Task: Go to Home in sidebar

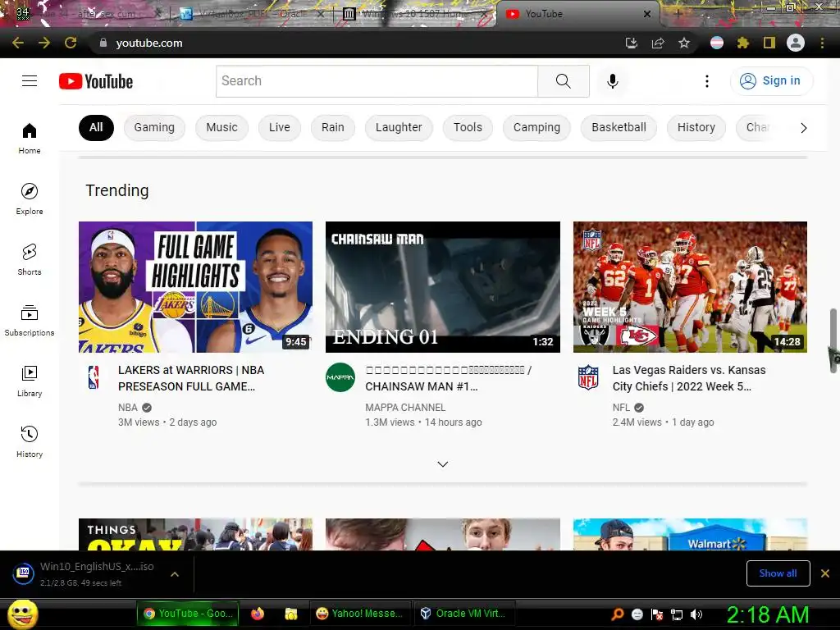Action: tap(30, 138)
